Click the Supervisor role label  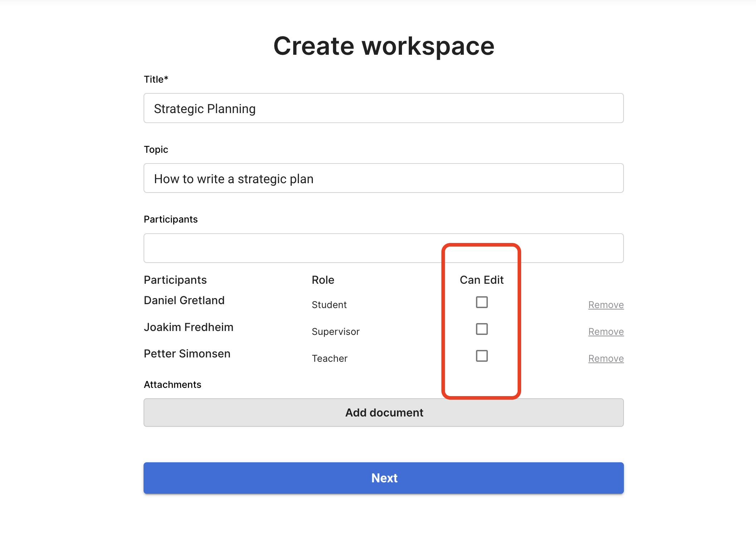point(335,332)
